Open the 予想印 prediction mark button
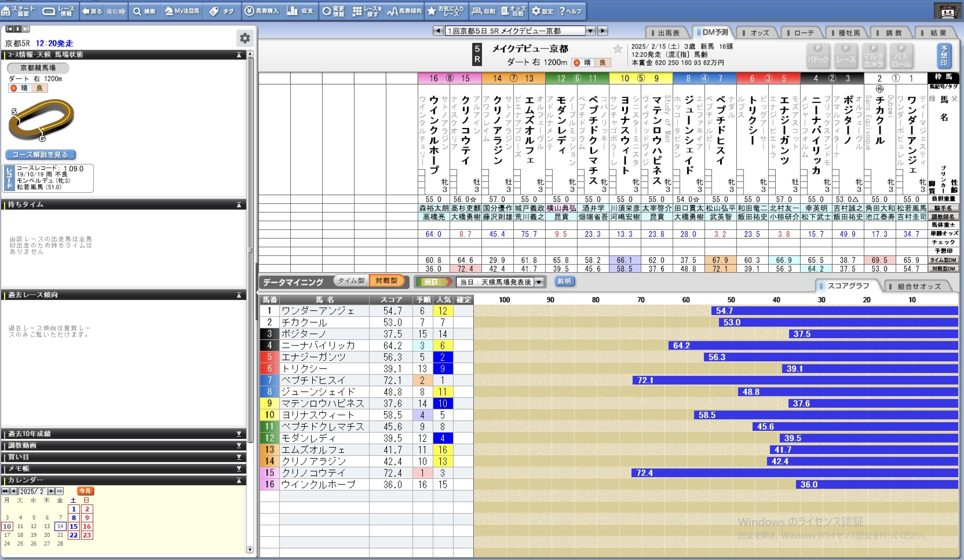This screenshot has height=560, width=964. [944, 56]
